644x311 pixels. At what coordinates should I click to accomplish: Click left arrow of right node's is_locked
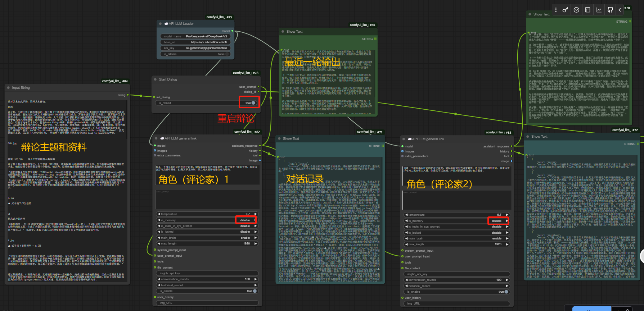pyautogui.click(x=406, y=233)
